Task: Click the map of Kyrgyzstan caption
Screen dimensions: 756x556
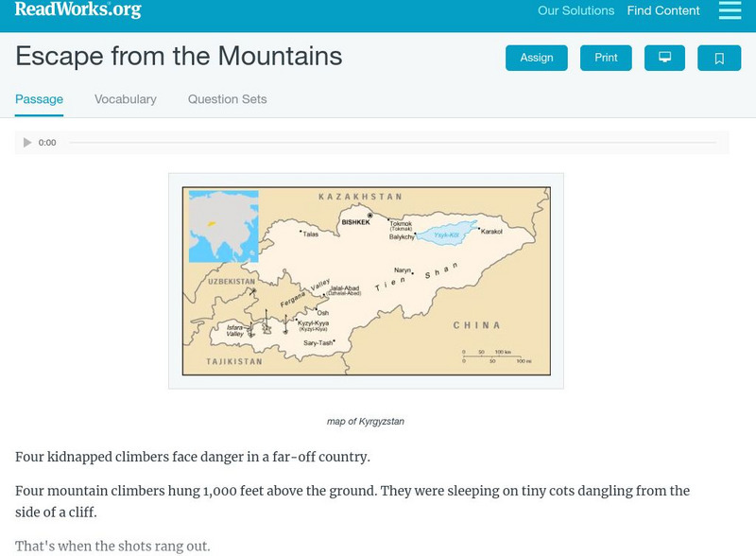Action: coord(365,422)
